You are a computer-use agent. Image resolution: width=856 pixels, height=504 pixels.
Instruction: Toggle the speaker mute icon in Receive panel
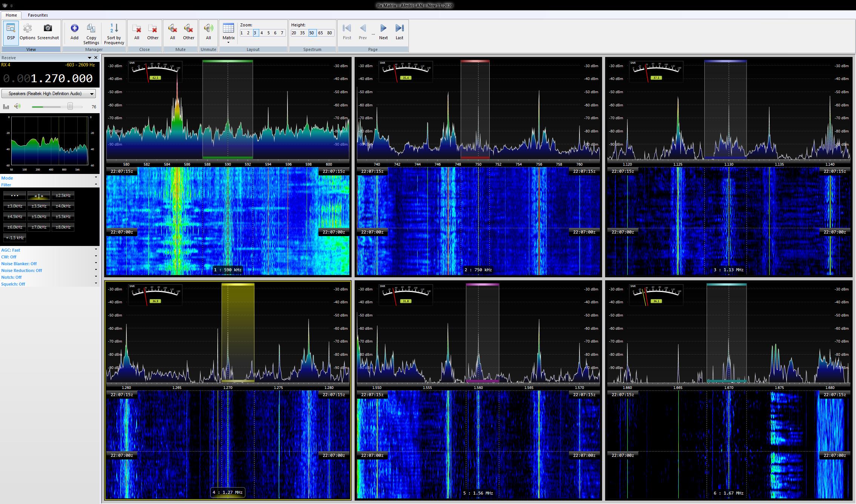click(17, 106)
